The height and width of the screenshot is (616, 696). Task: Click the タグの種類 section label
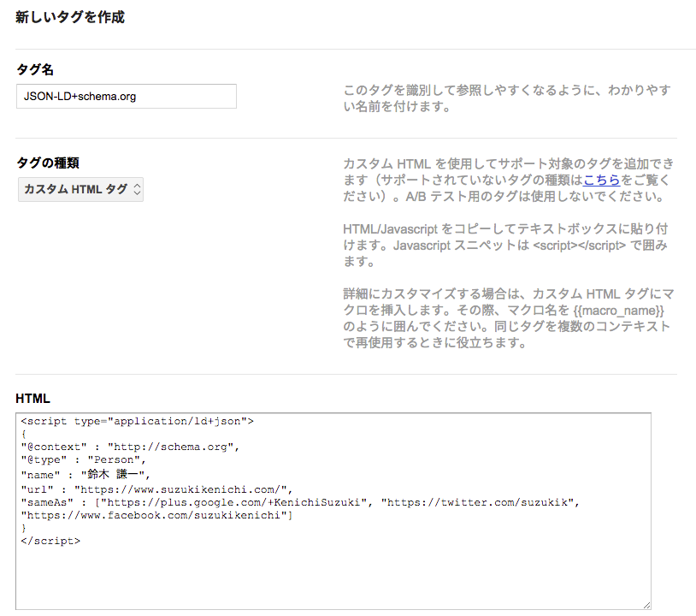click(48, 163)
